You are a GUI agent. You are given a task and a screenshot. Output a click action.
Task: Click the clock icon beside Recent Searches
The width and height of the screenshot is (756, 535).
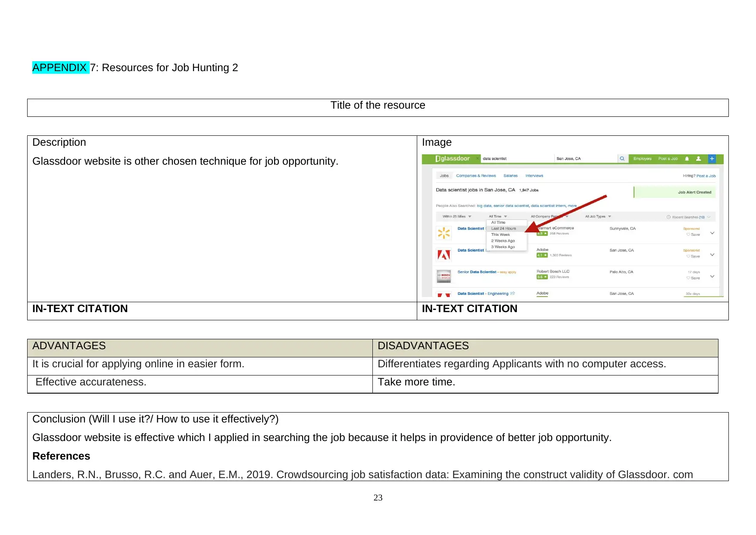[x=669, y=217]
